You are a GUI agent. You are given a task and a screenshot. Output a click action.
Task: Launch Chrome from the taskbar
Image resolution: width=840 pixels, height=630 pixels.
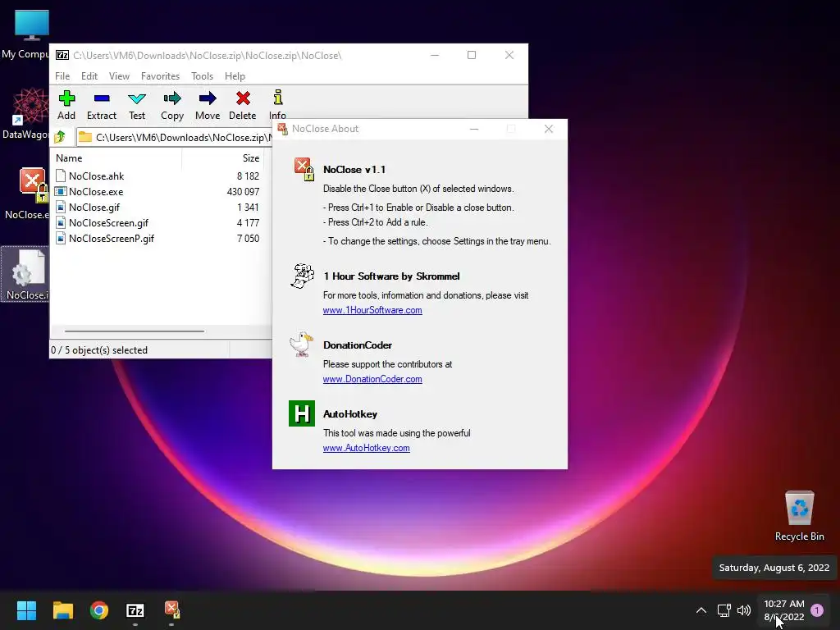coord(99,610)
